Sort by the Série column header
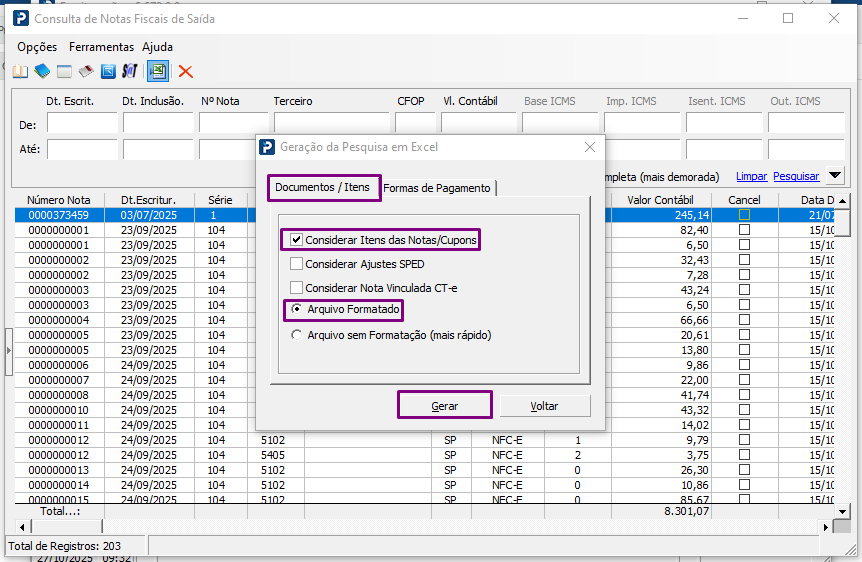The width and height of the screenshot is (862, 562). [x=220, y=200]
